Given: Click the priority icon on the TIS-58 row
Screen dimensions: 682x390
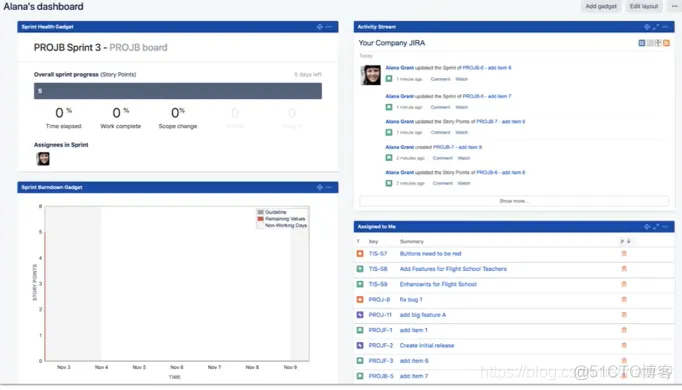Looking at the screenshot, I should point(624,269).
